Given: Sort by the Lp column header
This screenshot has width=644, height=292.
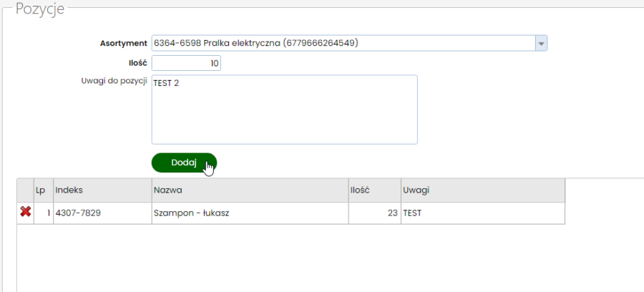Looking at the screenshot, I should (44, 190).
